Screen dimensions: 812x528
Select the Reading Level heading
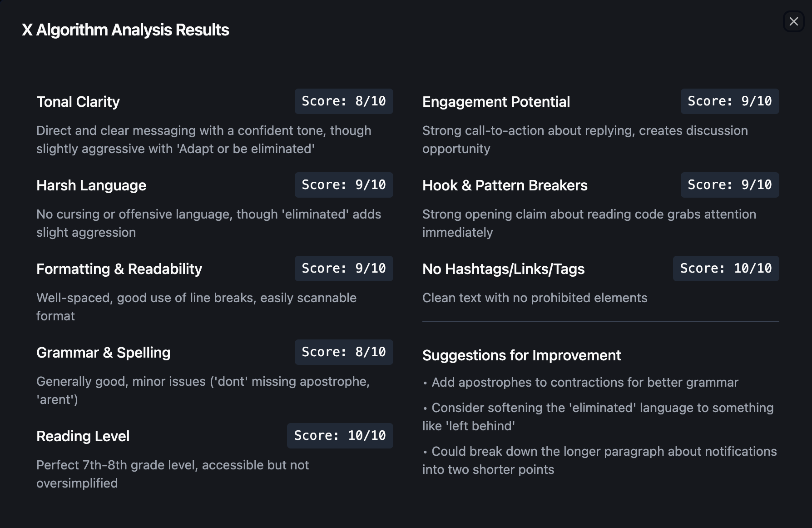83,436
